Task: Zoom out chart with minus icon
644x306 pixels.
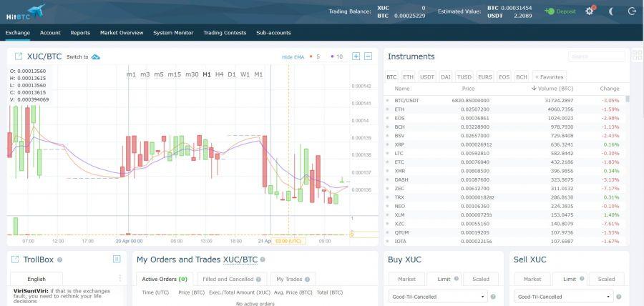Action: click(369, 56)
